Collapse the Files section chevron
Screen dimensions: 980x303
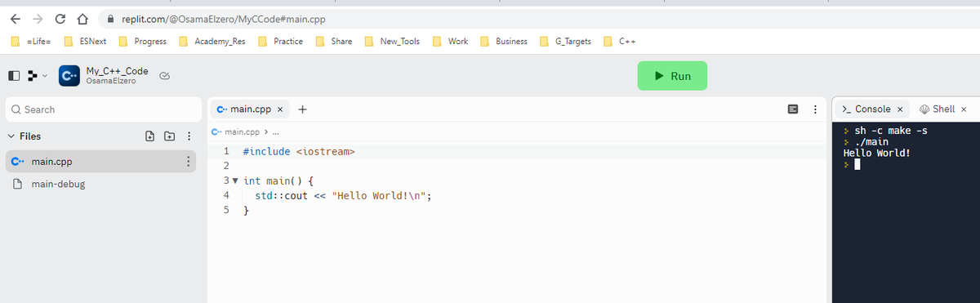11,136
